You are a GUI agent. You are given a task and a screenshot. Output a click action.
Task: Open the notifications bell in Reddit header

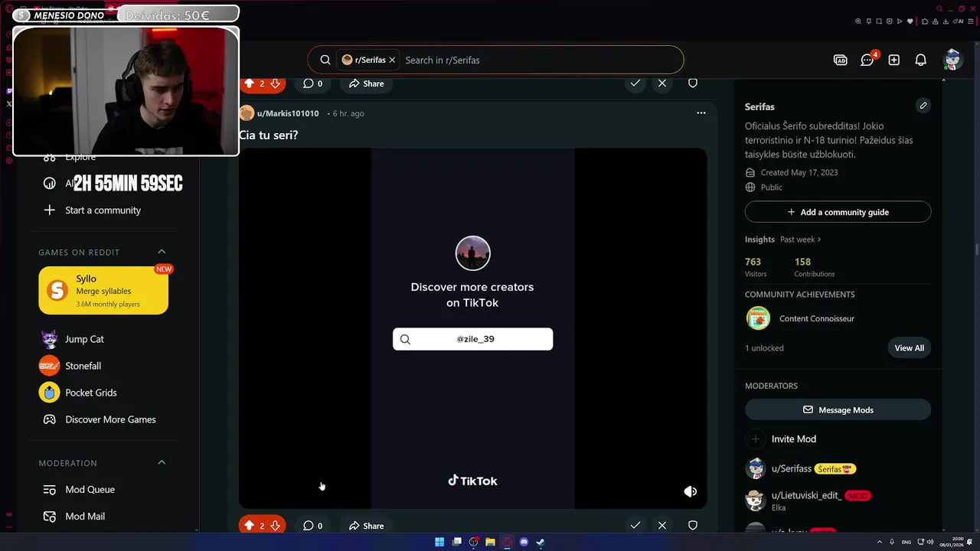921,60
